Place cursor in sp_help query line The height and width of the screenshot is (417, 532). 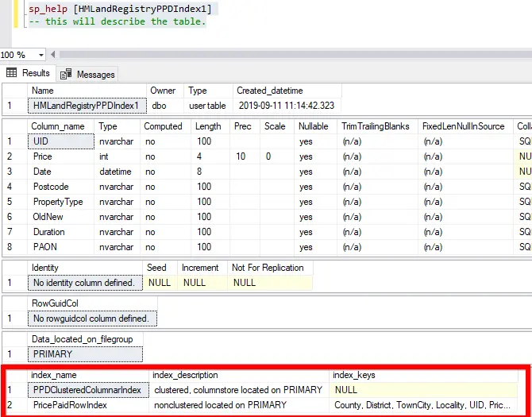[x=119, y=8]
